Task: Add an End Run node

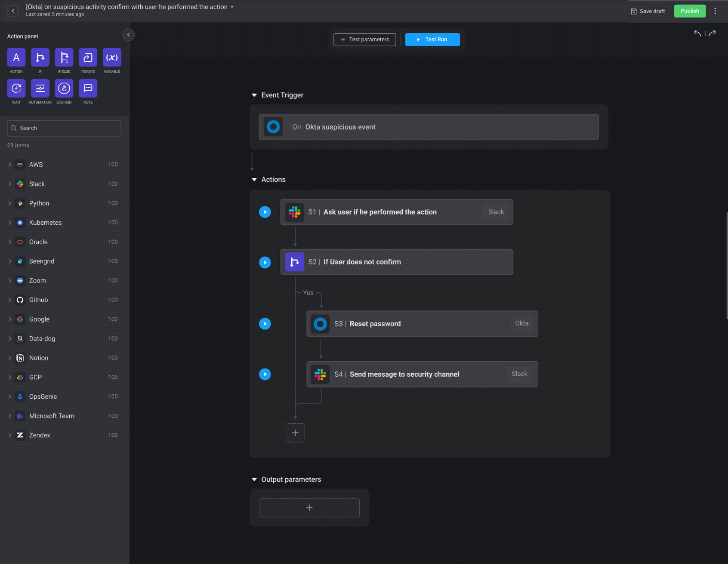Action: pos(64,88)
